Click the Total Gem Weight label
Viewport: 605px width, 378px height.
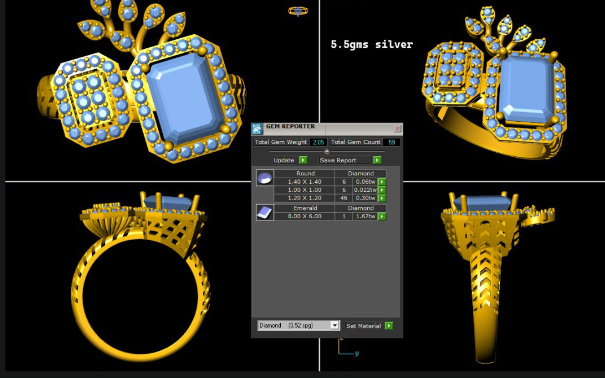click(281, 142)
